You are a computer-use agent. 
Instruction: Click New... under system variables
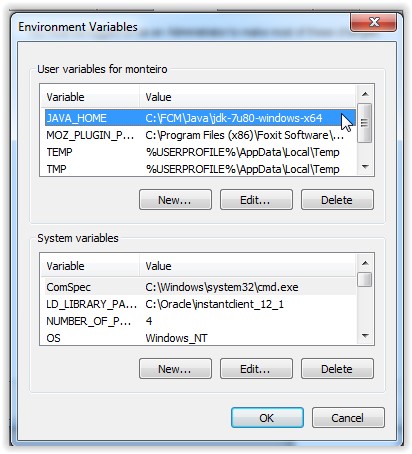tap(175, 369)
